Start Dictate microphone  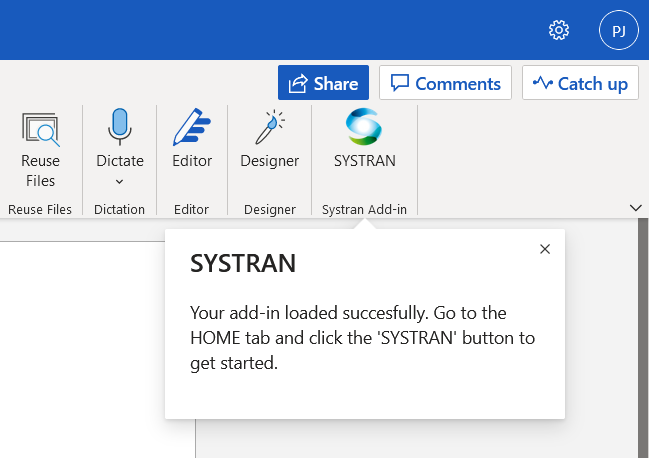pyautogui.click(x=120, y=127)
